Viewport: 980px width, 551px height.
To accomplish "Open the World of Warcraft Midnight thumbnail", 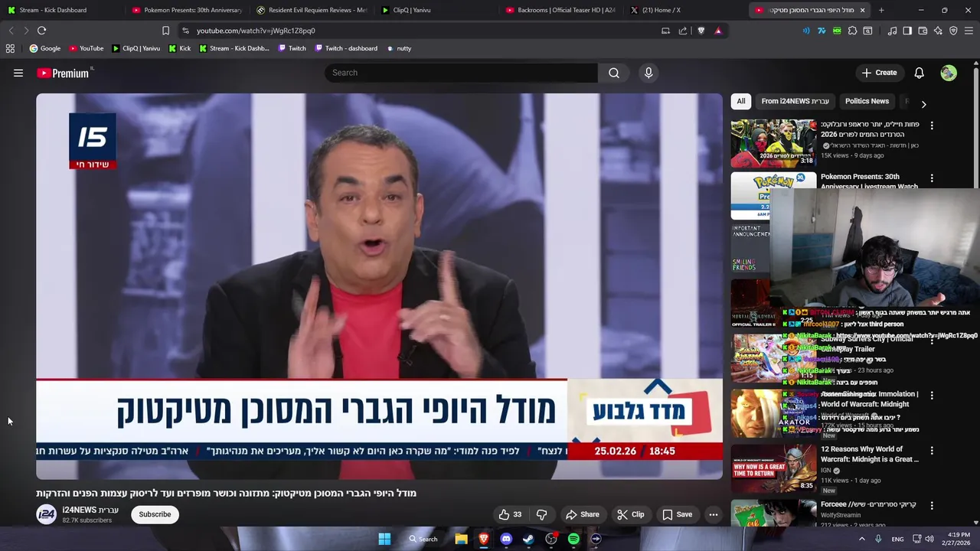I will [x=773, y=414].
